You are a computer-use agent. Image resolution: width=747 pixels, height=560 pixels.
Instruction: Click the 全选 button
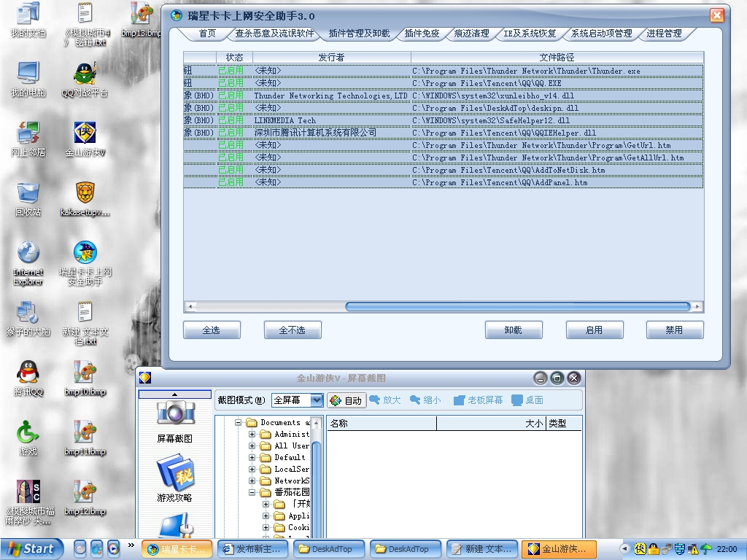pyautogui.click(x=212, y=330)
